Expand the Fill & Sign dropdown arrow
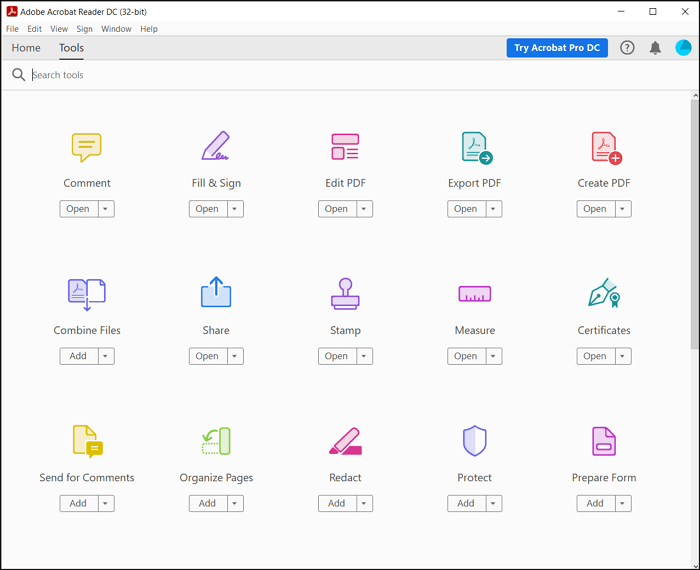The image size is (700, 570). coord(235,209)
